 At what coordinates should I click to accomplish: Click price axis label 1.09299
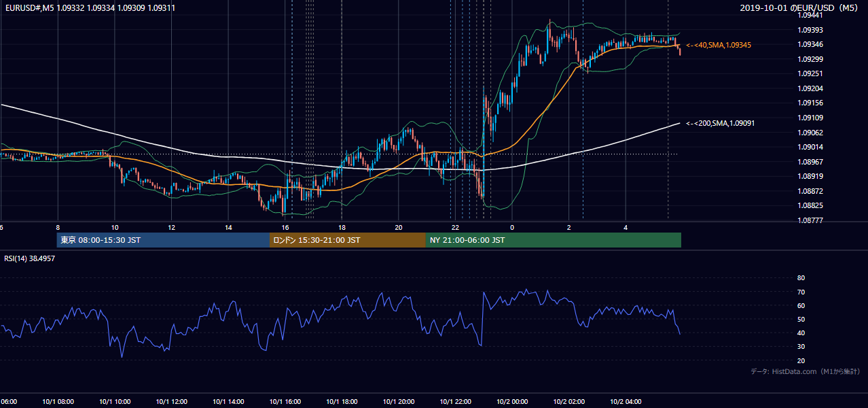tap(810, 59)
